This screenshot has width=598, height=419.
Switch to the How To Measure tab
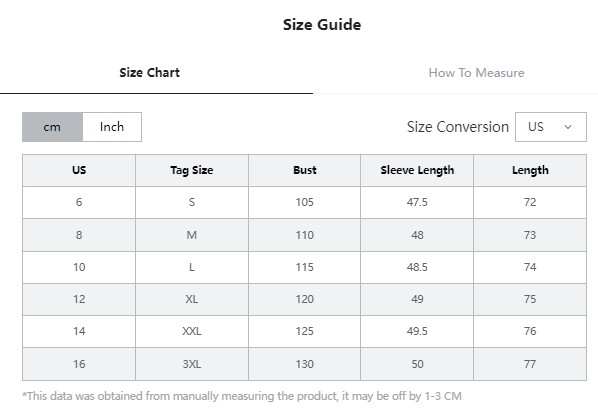476,72
